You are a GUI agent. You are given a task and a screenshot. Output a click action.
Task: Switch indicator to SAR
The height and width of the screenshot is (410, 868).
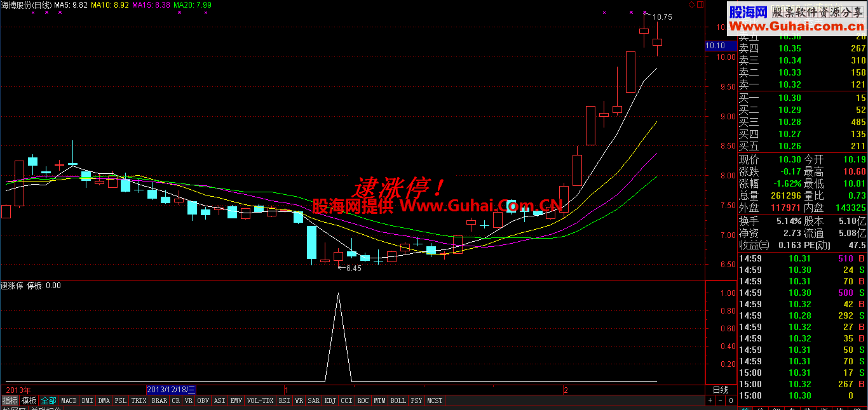(x=313, y=400)
